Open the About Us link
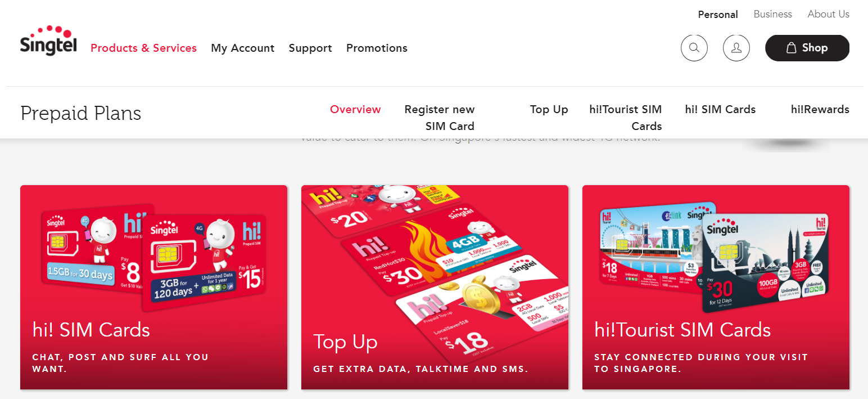This screenshot has height=399, width=868. (x=829, y=14)
